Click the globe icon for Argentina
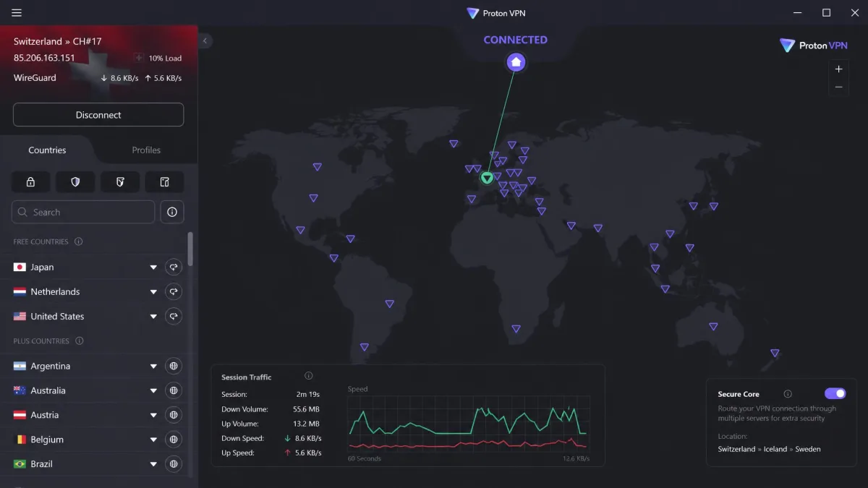This screenshot has width=868, height=488. (173, 366)
